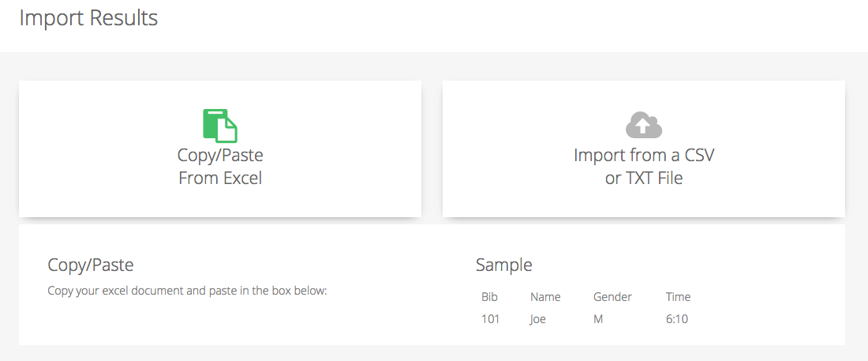Click the Copy/Paste section heading
This screenshot has width=868, height=361.
91,265
